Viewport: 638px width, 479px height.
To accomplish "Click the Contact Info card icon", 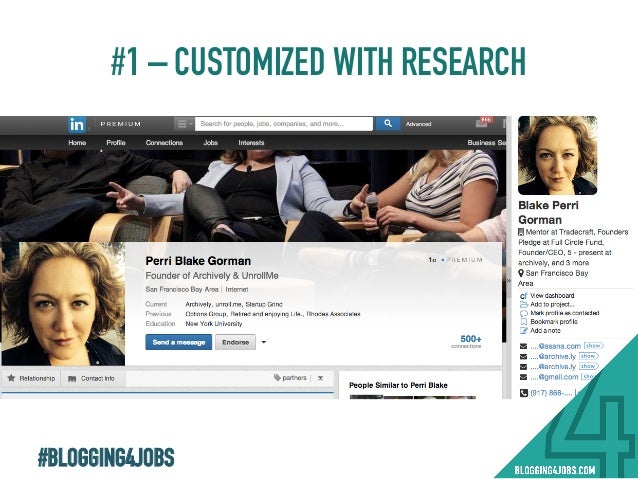I will tap(72, 378).
